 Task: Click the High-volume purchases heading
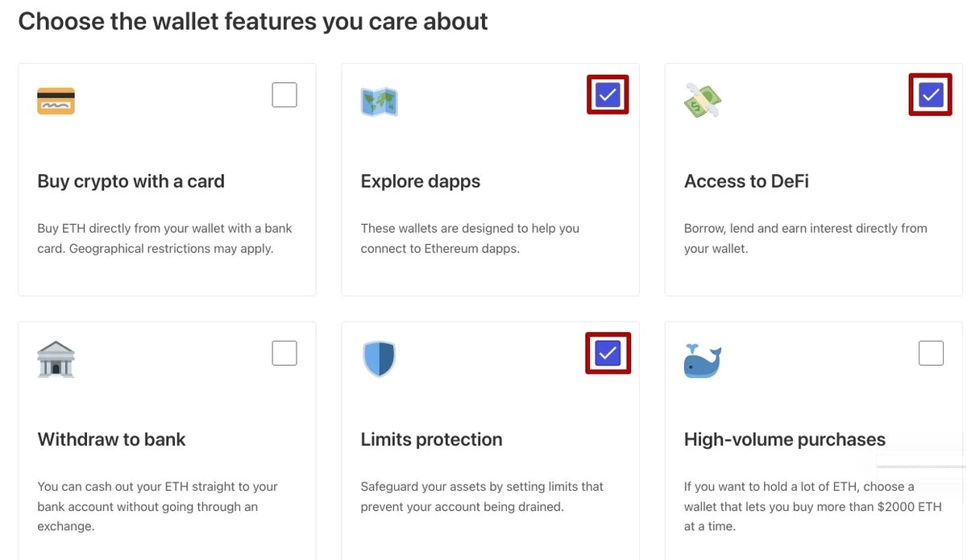pos(784,439)
